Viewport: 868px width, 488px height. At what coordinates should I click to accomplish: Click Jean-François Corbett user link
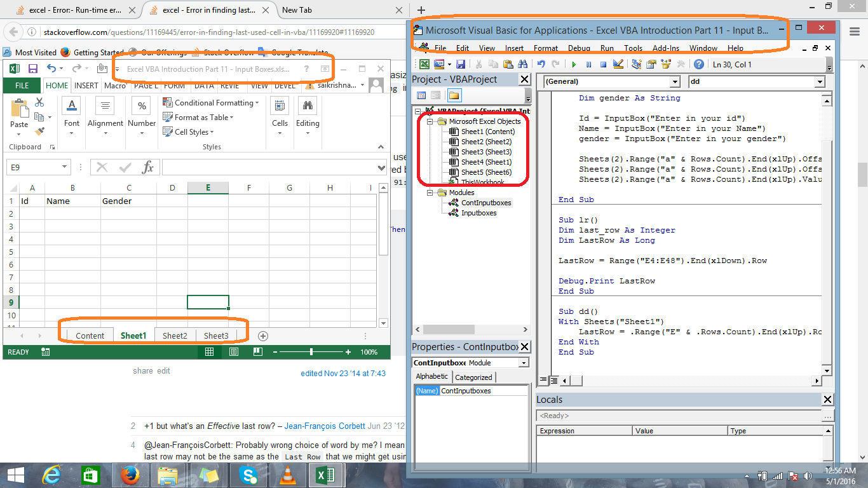[325, 426]
